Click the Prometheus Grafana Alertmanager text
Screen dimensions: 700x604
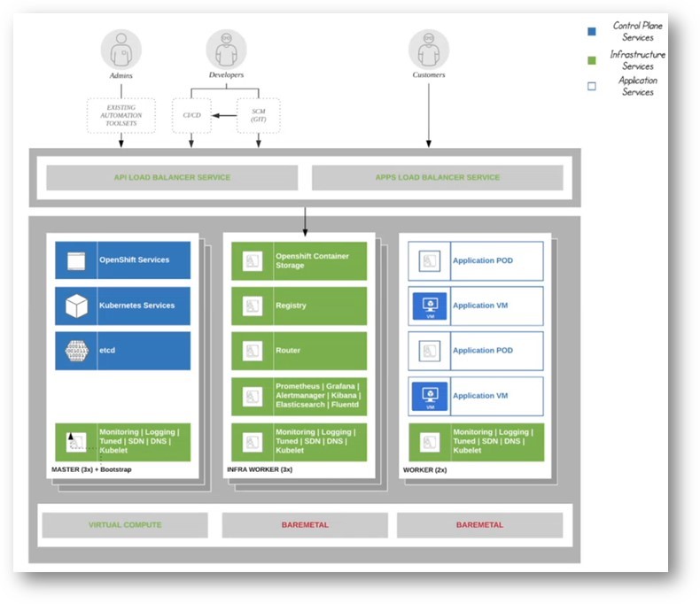318,395
